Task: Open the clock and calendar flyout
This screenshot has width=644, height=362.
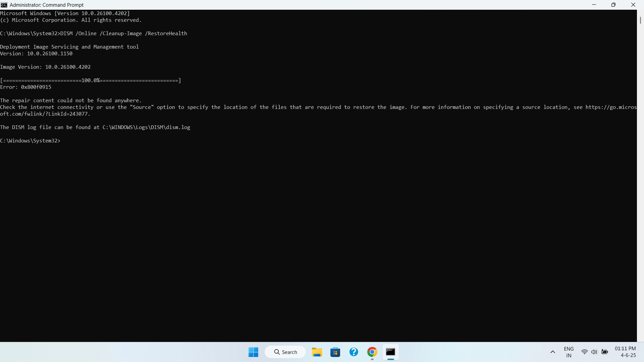Action: point(625,352)
